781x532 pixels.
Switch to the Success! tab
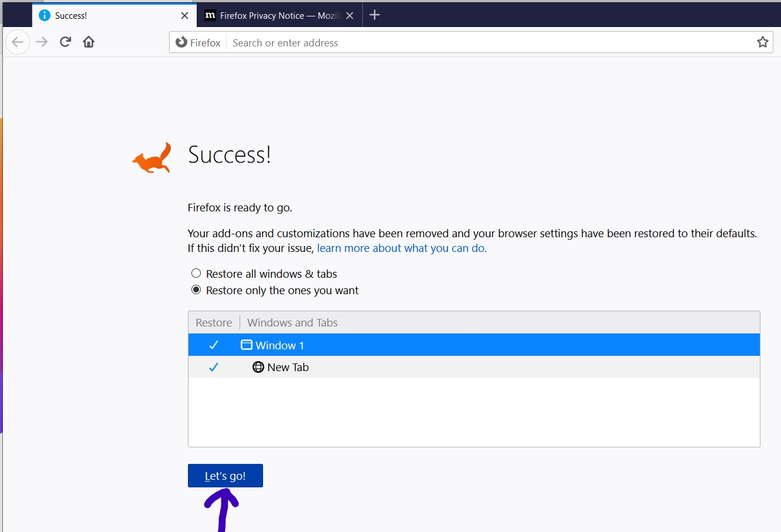[114, 16]
